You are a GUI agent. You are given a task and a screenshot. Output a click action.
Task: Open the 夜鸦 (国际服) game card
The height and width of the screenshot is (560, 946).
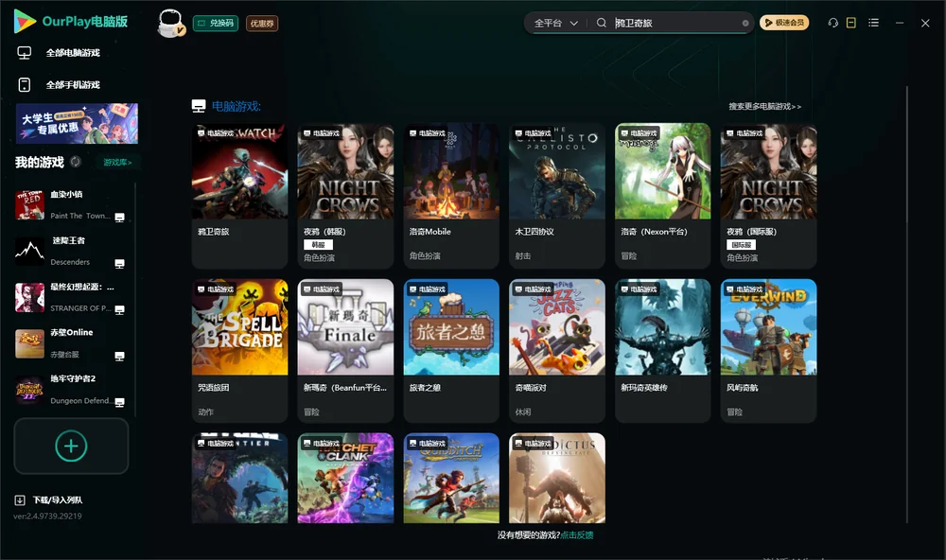[768, 196]
